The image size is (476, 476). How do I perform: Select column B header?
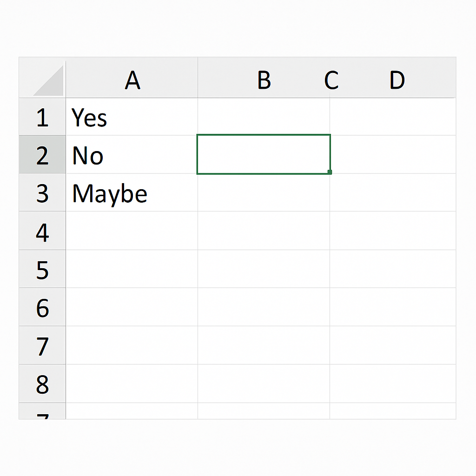[264, 78]
